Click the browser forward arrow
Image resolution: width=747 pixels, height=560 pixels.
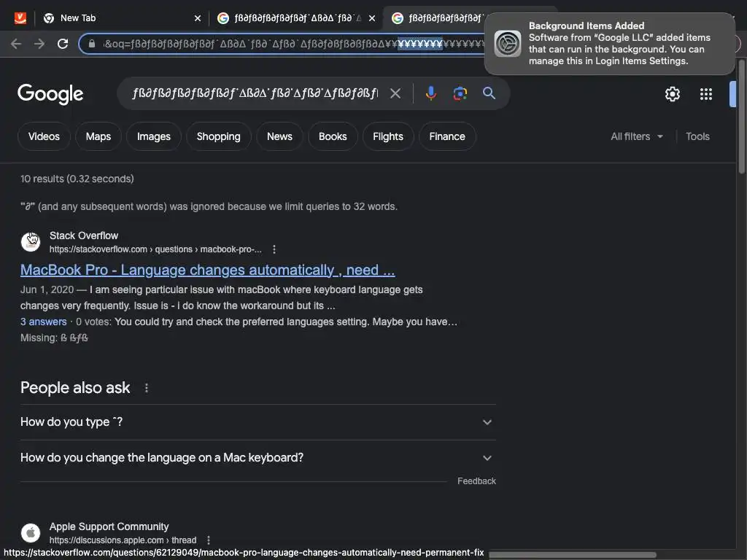(39, 44)
